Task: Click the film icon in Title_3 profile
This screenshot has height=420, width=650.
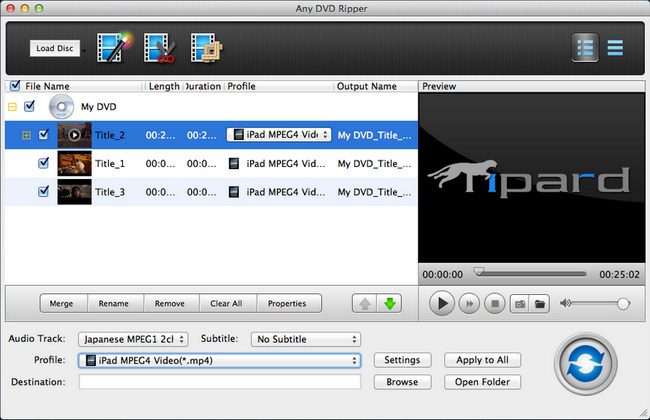Action: click(234, 192)
